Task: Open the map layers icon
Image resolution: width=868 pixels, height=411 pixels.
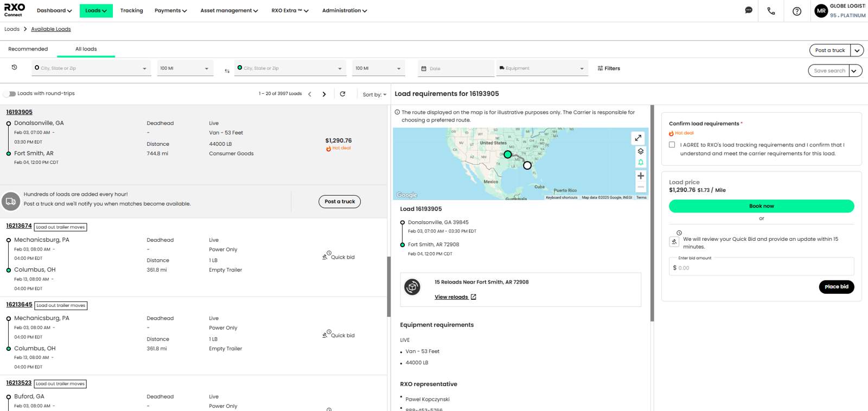Action: coord(641,151)
